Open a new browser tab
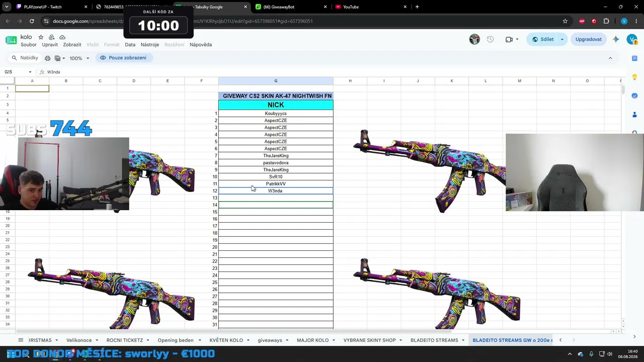This screenshot has height=362, width=644. click(x=417, y=7)
